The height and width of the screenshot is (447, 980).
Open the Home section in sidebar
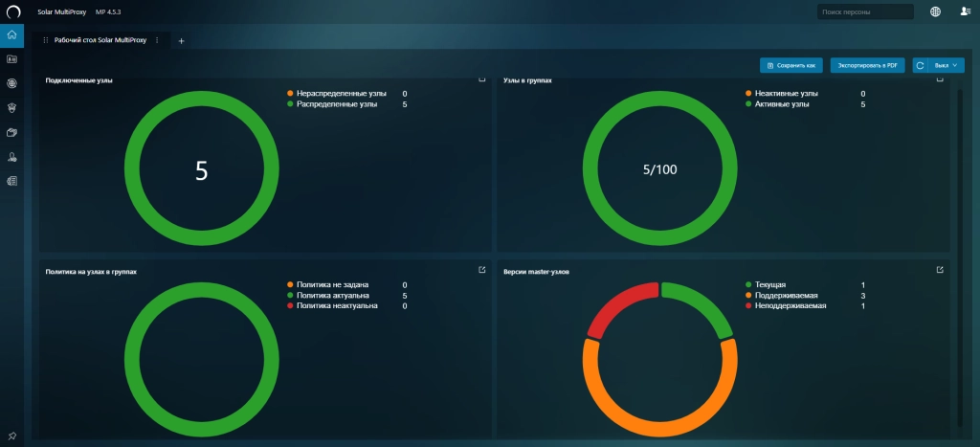click(11, 35)
